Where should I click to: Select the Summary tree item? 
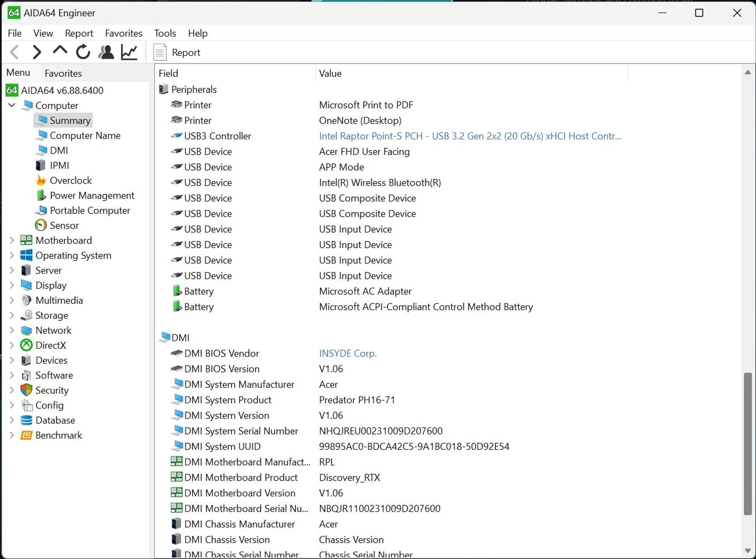[63, 120]
